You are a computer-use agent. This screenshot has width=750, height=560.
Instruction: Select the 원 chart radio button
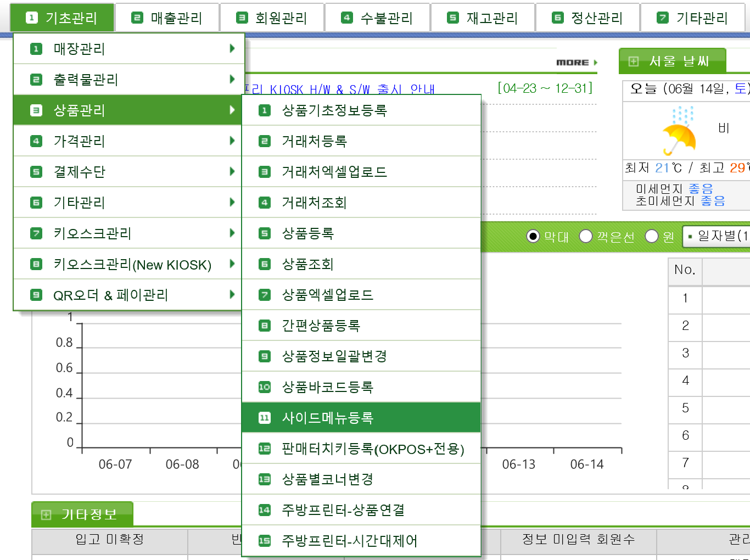click(x=651, y=236)
